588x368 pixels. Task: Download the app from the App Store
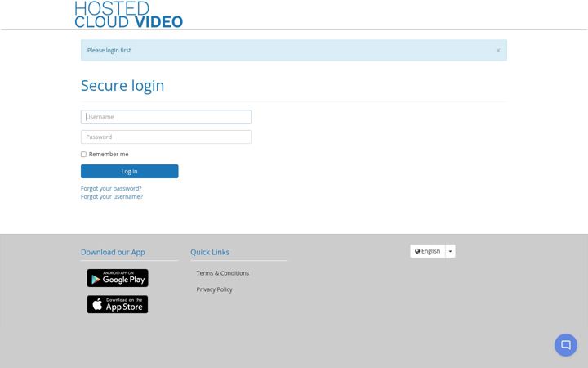(x=118, y=304)
